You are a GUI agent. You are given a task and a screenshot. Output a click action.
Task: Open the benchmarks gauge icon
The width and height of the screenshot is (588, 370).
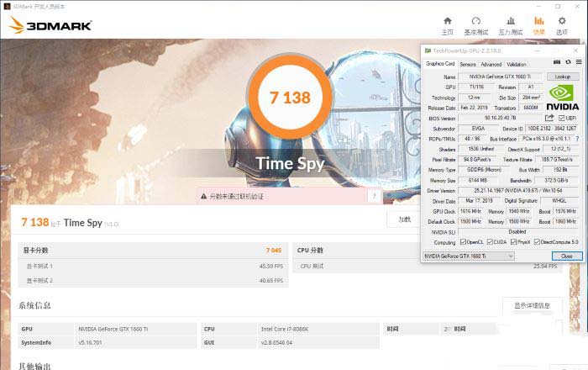click(476, 21)
